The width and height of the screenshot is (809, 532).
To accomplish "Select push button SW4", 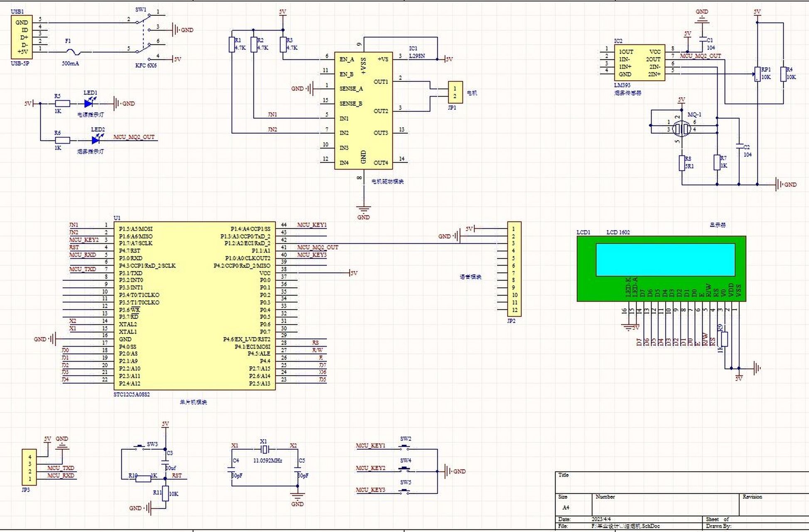I will 404,470.
